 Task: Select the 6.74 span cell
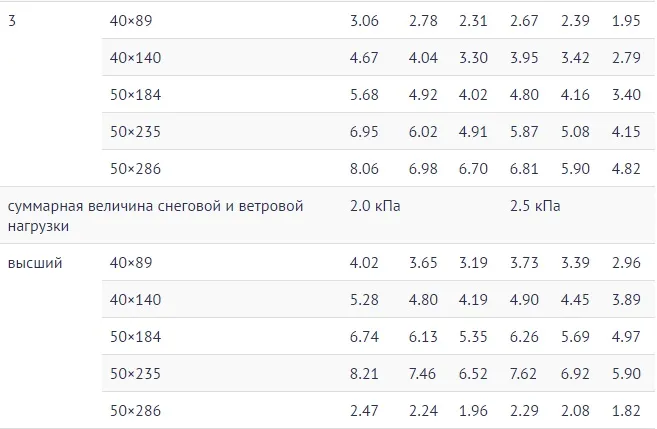[x=365, y=336]
